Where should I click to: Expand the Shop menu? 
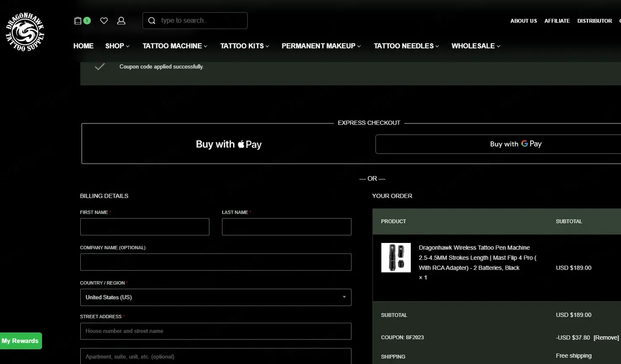(x=117, y=46)
